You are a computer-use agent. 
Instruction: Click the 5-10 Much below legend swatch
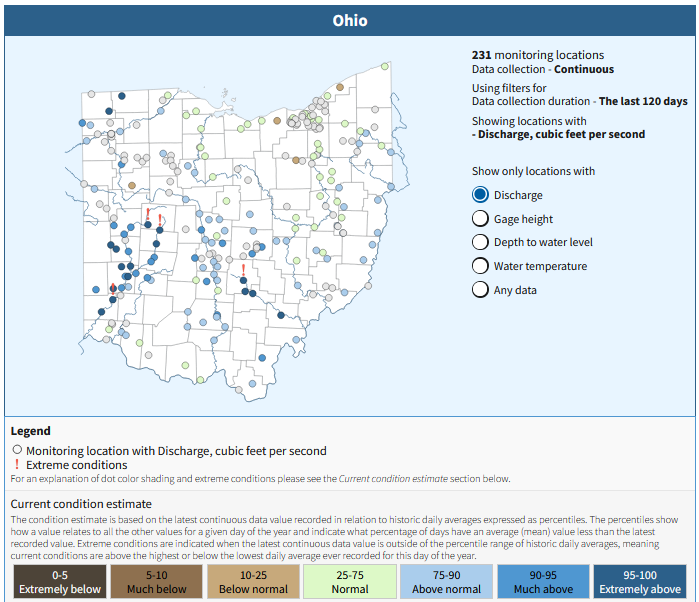(x=156, y=581)
